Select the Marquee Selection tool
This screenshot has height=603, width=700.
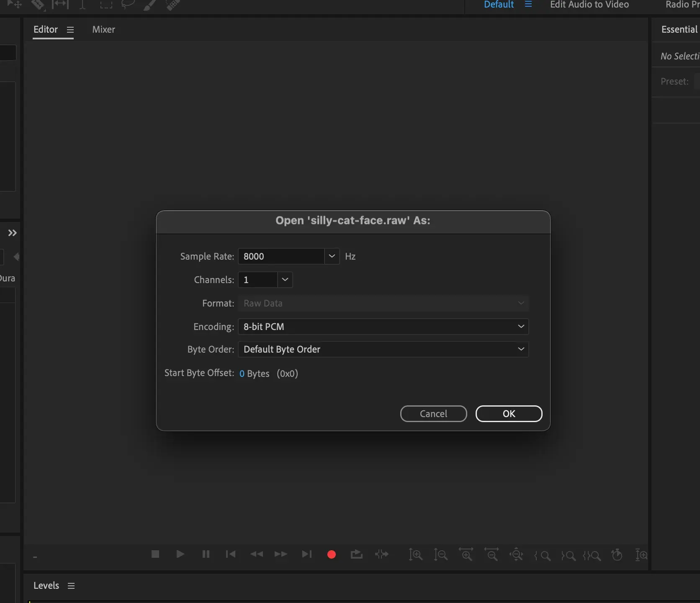tap(106, 4)
